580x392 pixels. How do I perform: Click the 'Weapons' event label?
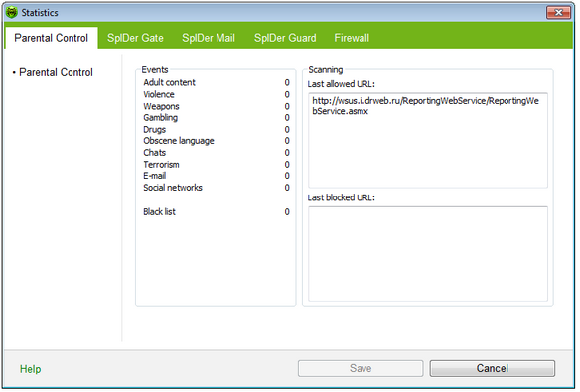pyautogui.click(x=161, y=106)
